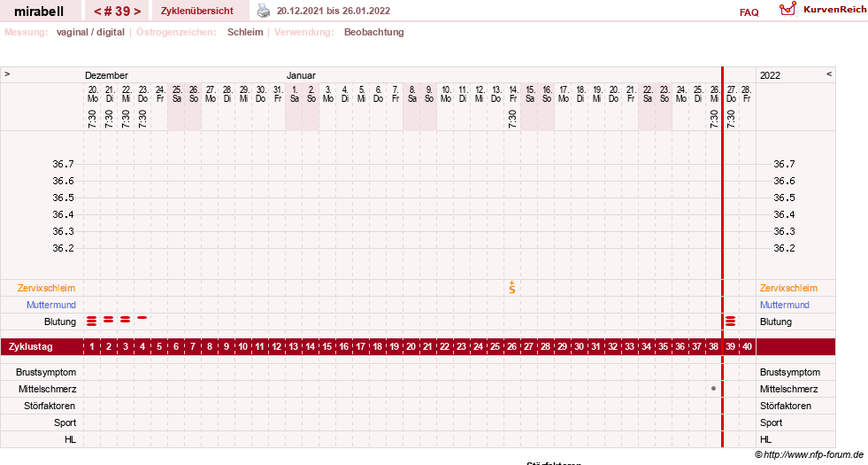Click the left Störfaktoren row label

[50, 406]
